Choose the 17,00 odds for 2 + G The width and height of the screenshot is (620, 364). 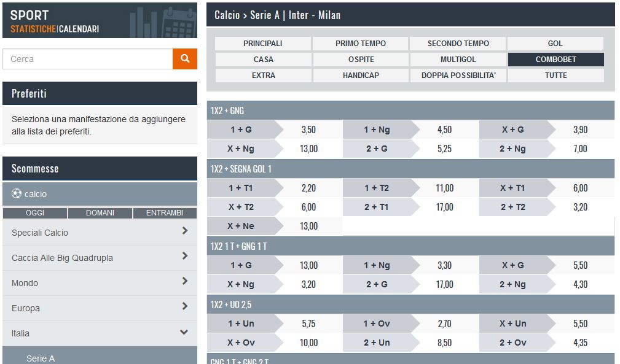click(x=444, y=284)
